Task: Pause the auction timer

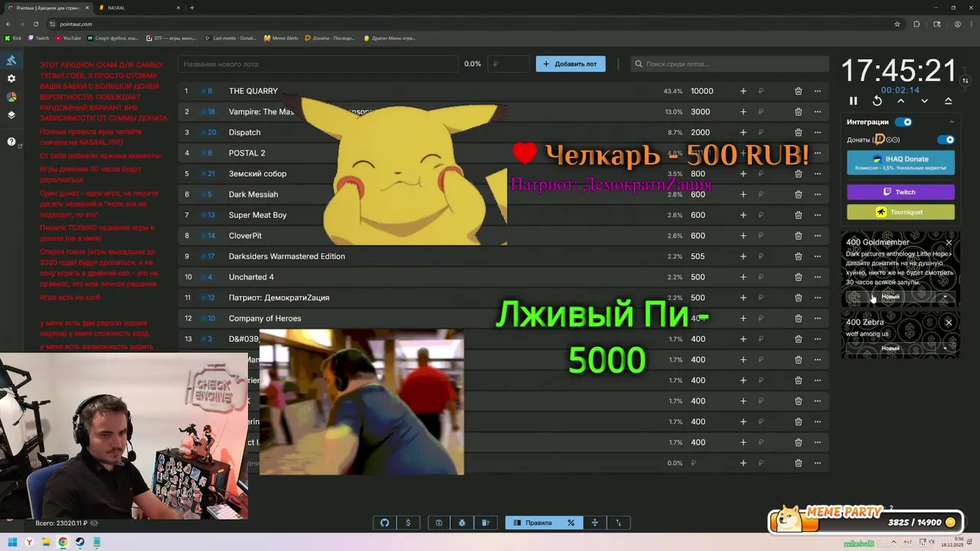Action: [853, 101]
